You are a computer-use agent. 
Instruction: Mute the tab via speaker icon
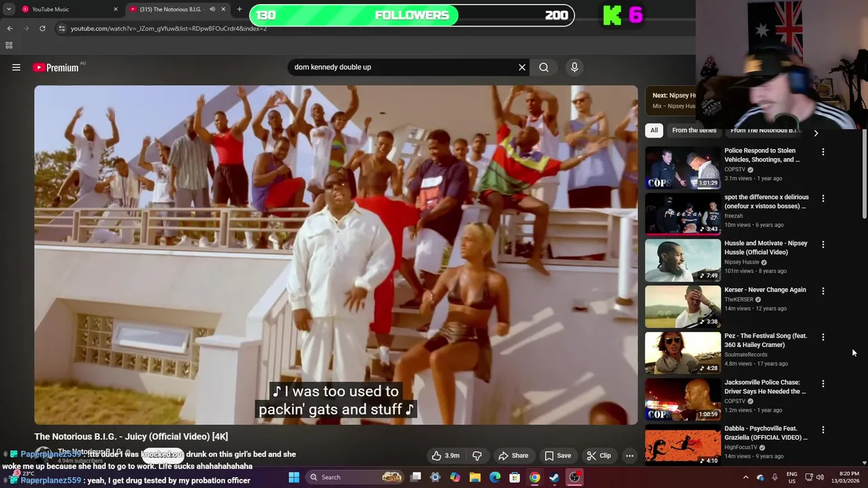click(212, 9)
